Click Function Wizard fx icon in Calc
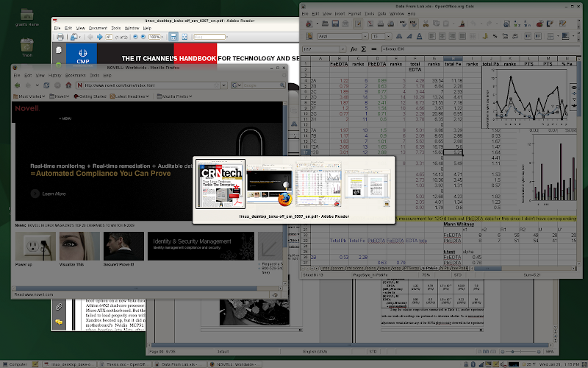This screenshot has width=588, height=368. (x=354, y=49)
